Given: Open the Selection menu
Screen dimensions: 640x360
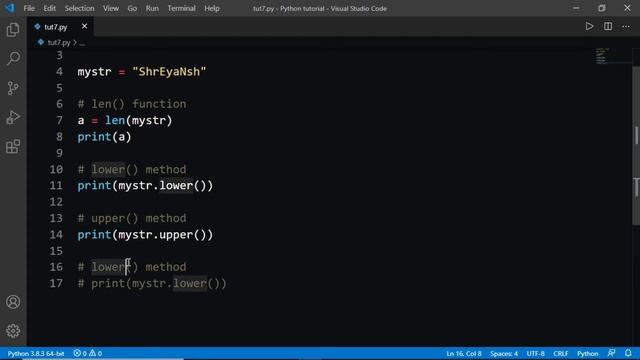Looking at the screenshot, I should [79, 8].
